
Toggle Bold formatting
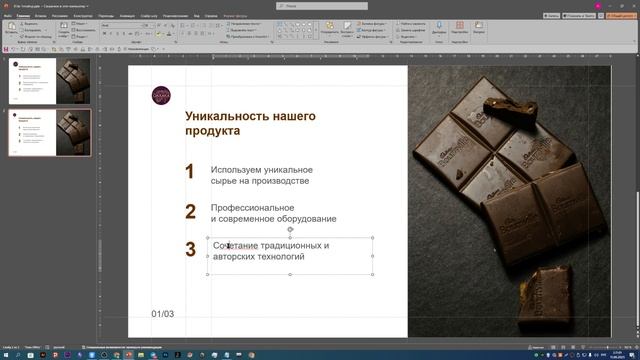(x=104, y=33)
